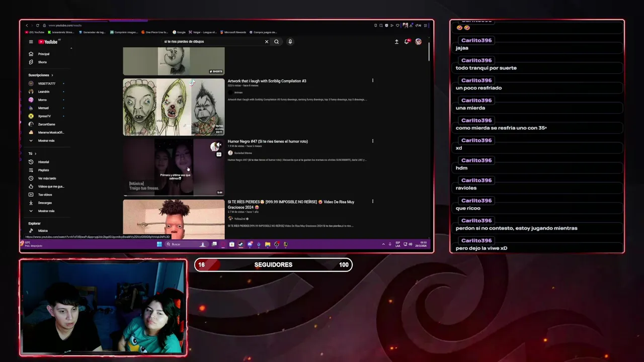Open the One Piece bookmark
This screenshot has height=362, width=644.
click(x=155, y=32)
